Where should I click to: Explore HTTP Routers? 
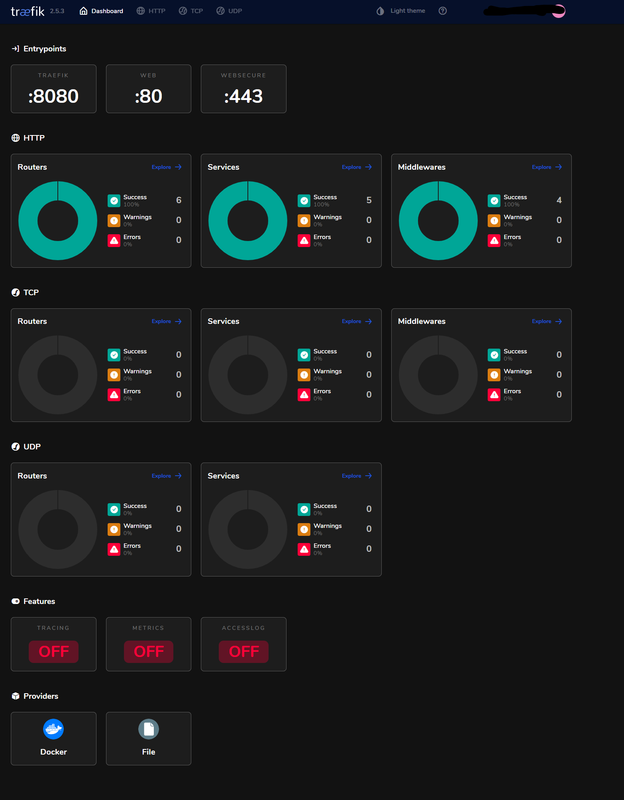(x=166, y=167)
